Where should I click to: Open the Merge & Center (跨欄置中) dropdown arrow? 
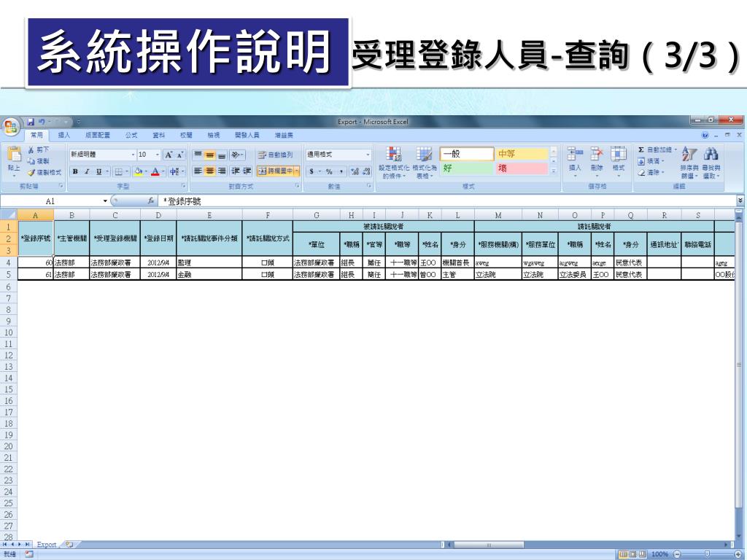pos(296,171)
